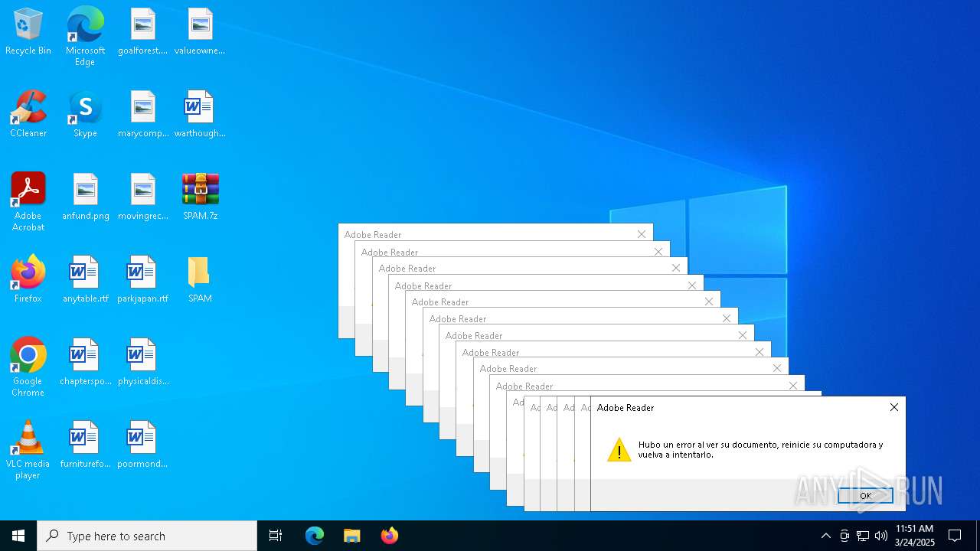Open the notification center
Screen dimensions: 980x551
tap(955, 536)
